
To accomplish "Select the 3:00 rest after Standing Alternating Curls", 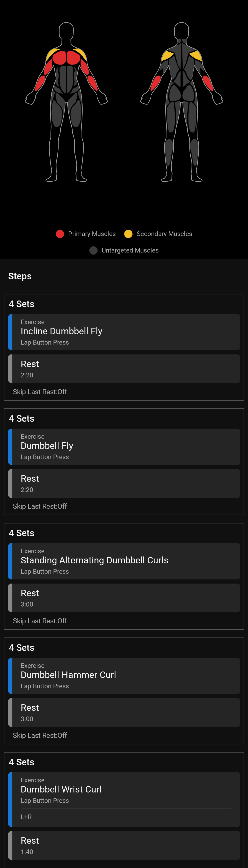I will 124,598.
